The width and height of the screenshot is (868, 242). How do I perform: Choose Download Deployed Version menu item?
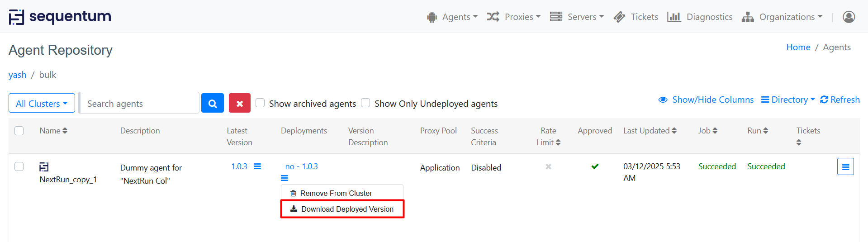(x=342, y=209)
